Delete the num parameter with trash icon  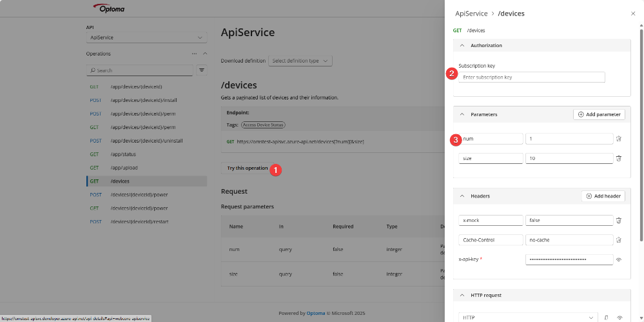coord(618,139)
